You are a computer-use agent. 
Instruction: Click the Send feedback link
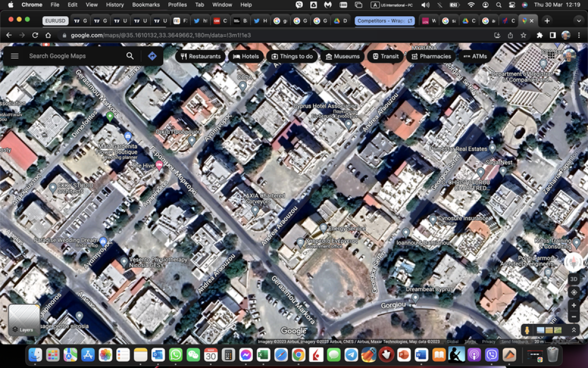(x=514, y=342)
